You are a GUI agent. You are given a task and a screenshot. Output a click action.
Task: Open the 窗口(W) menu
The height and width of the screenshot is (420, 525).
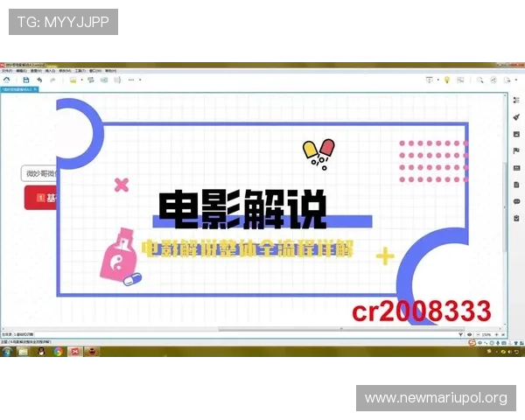[95, 71]
